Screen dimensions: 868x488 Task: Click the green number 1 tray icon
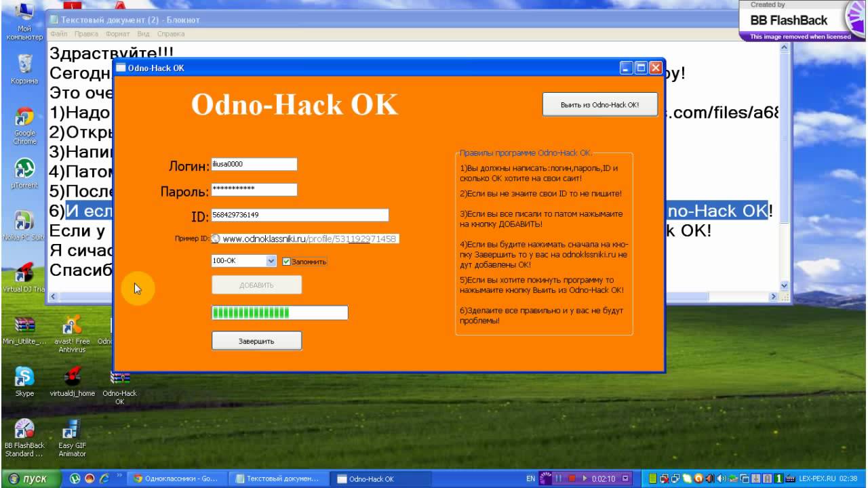(779, 479)
